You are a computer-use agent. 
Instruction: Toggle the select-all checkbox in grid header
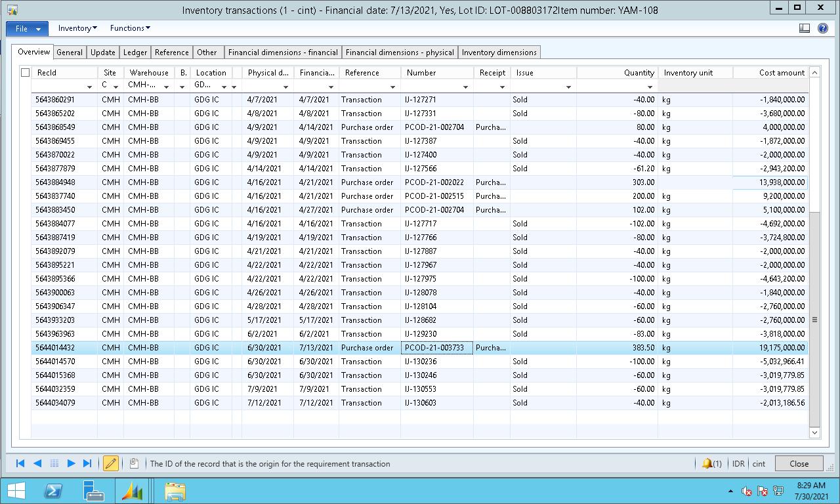click(x=25, y=73)
